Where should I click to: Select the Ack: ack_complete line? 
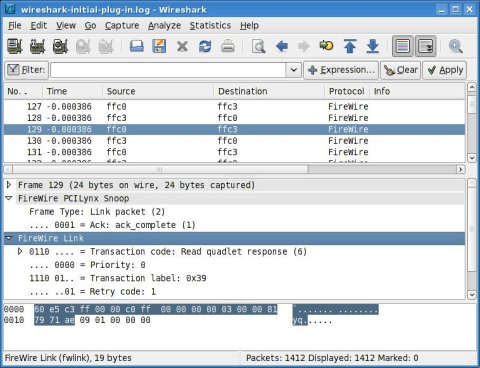[x=112, y=225]
